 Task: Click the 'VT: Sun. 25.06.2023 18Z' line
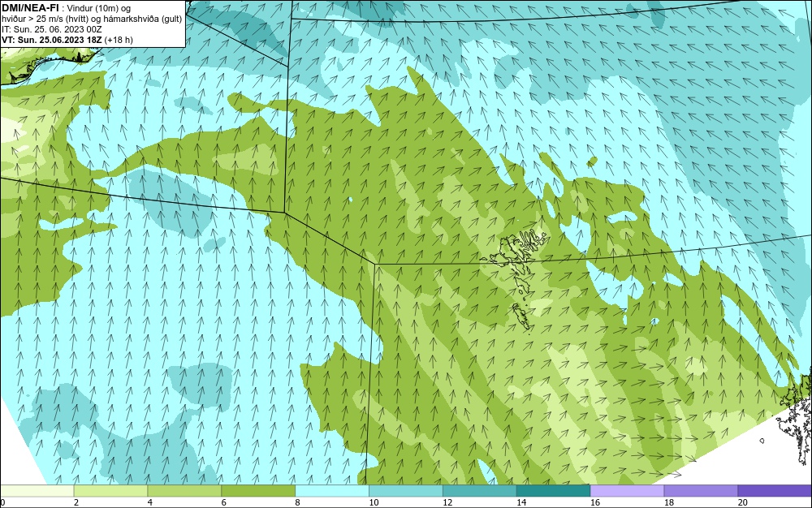coord(67,40)
